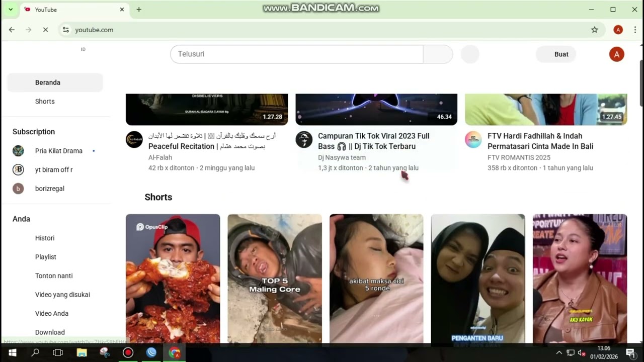The image size is (644, 362).
Task: Open the Snipping Tool taskbar icon
Action: coord(105,352)
